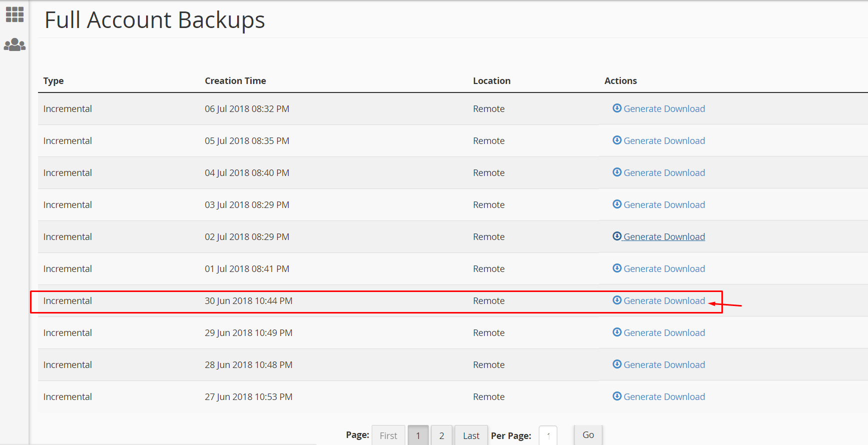Click download icon for 03 Jul 2018 backup
868x445 pixels.
617,204
